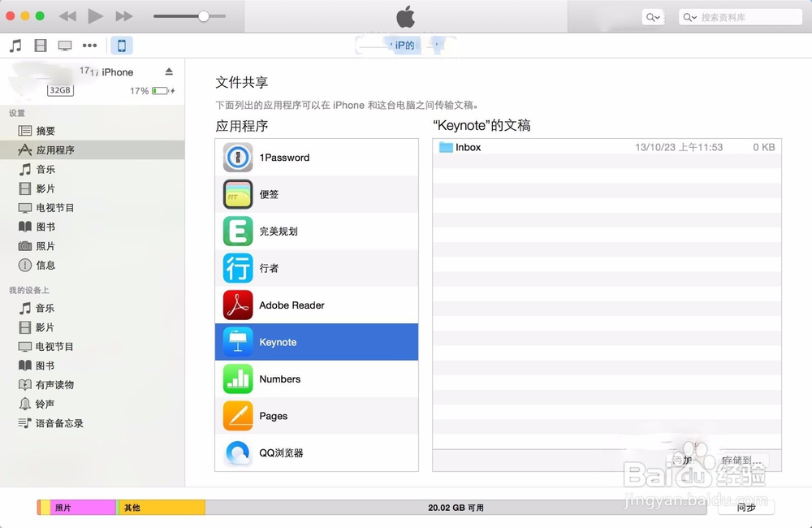The width and height of the screenshot is (812, 528).
Task: Switch to Movies library icon in toolbar
Action: pos(41,45)
